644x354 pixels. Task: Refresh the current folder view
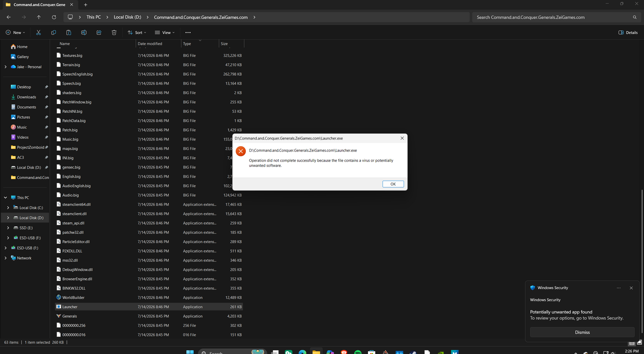[x=54, y=17]
